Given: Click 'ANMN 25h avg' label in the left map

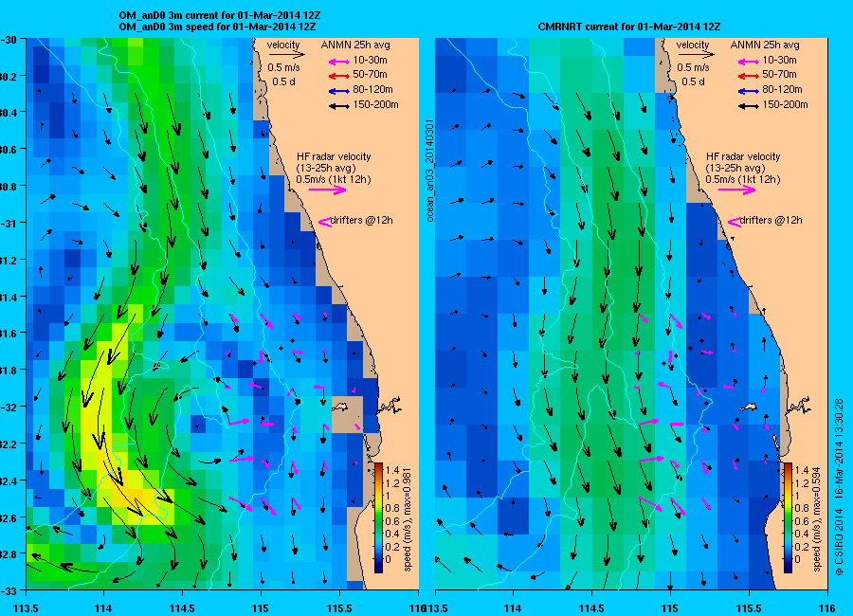Looking at the screenshot, I should [x=355, y=45].
